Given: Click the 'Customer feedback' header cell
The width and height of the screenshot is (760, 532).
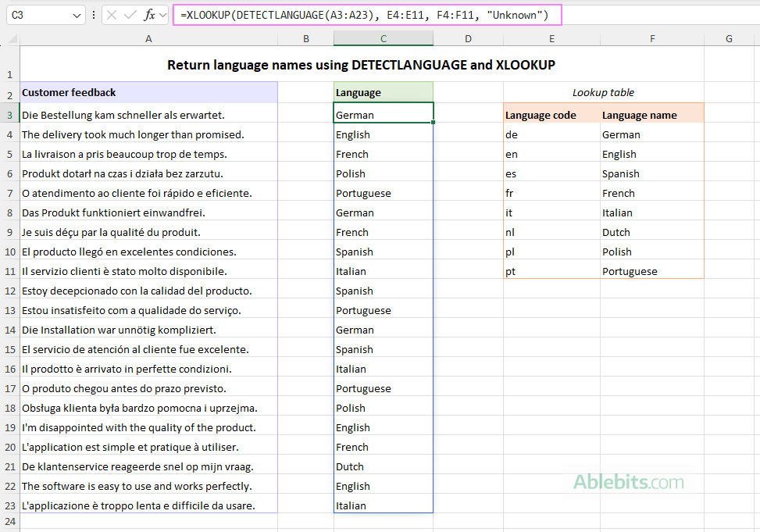Looking at the screenshot, I should [x=148, y=93].
